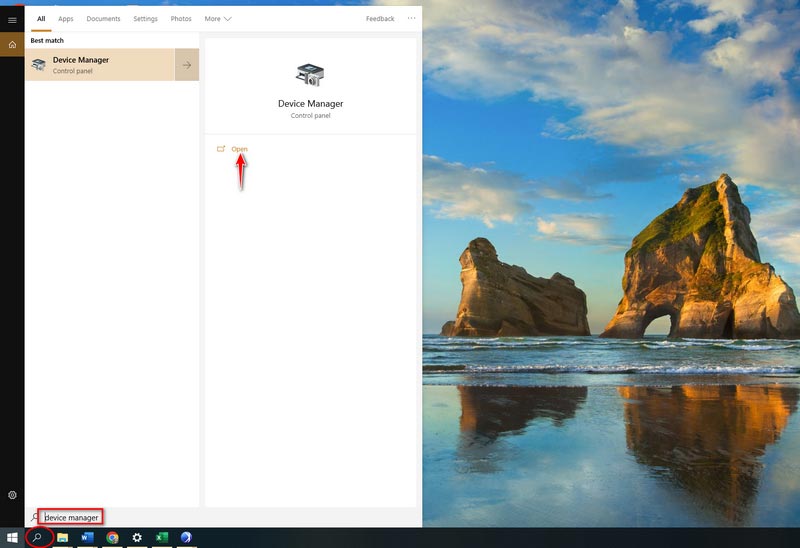Click the Open launch icon beside Open

(221, 149)
